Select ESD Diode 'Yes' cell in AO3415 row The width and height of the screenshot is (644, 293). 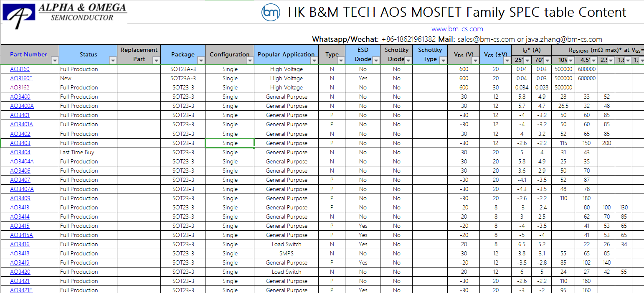(363, 226)
